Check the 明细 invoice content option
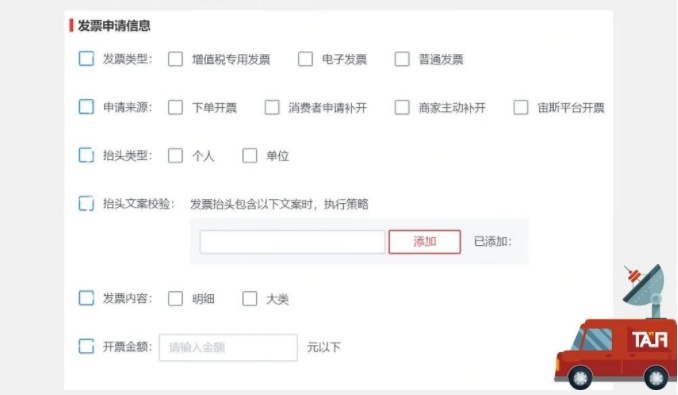The height and width of the screenshot is (395, 678). click(x=175, y=299)
